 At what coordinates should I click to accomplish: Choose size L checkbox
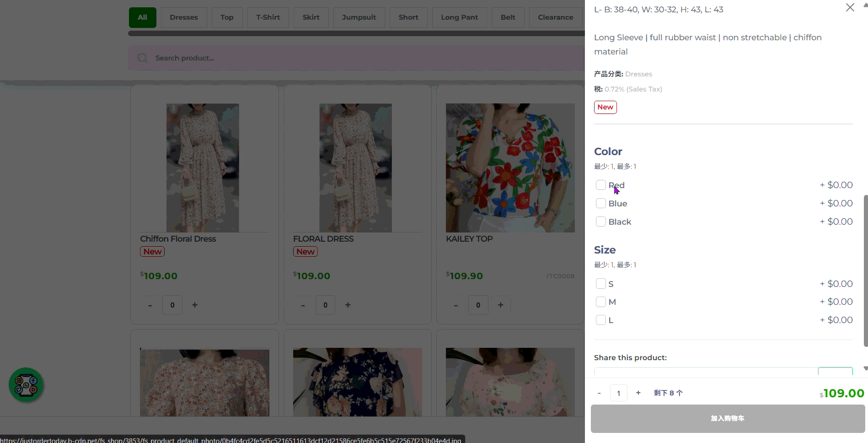[601, 320]
